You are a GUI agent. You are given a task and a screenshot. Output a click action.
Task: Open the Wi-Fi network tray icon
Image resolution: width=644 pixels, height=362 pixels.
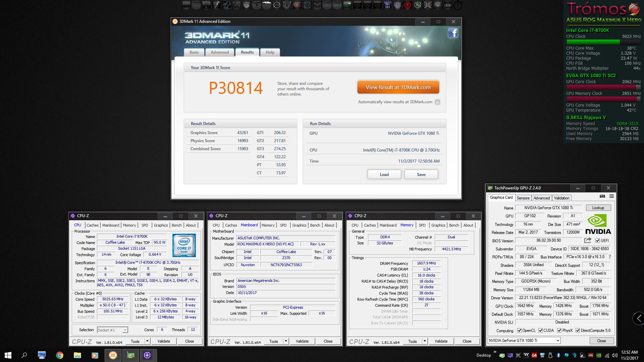tap(607, 355)
